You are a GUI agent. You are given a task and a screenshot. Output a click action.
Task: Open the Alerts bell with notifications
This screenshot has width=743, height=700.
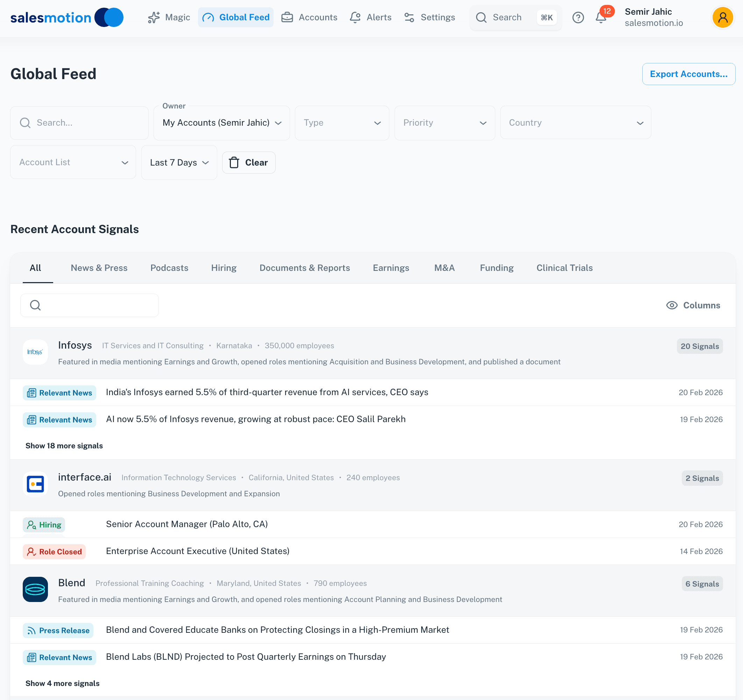pyautogui.click(x=600, y=17)
